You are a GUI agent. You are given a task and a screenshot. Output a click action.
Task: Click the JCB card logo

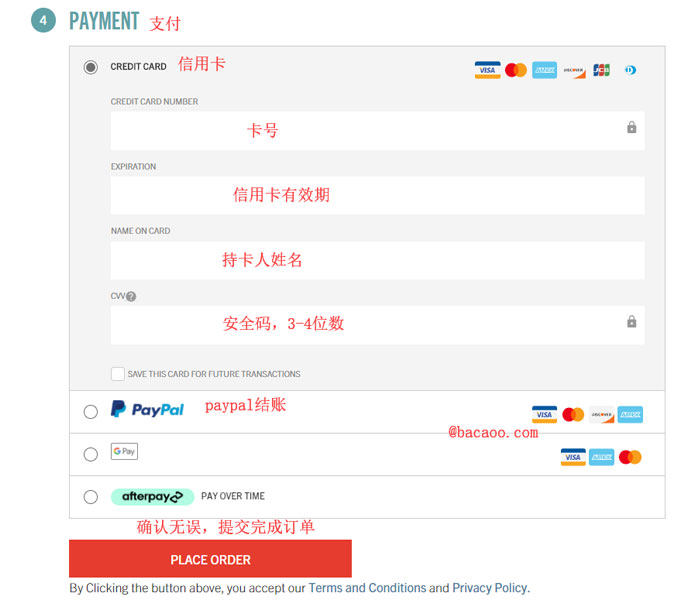(601, 70)
